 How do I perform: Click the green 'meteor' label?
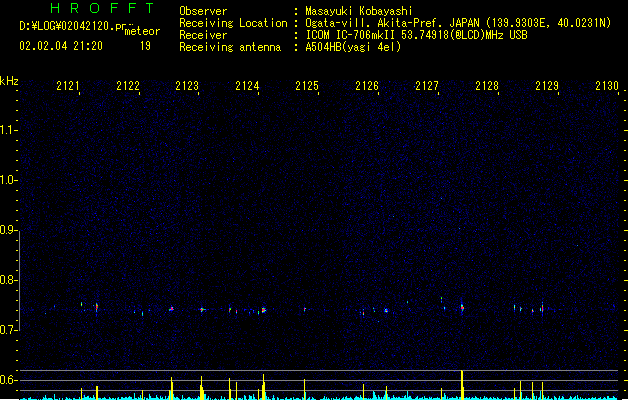[142, 31]
